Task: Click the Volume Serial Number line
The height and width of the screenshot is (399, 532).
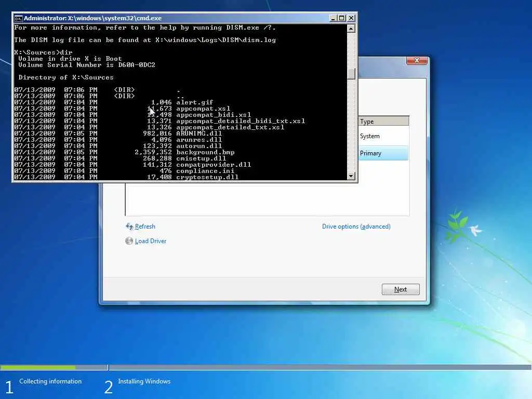Action: pyautogui.click(x=87, y=65)
